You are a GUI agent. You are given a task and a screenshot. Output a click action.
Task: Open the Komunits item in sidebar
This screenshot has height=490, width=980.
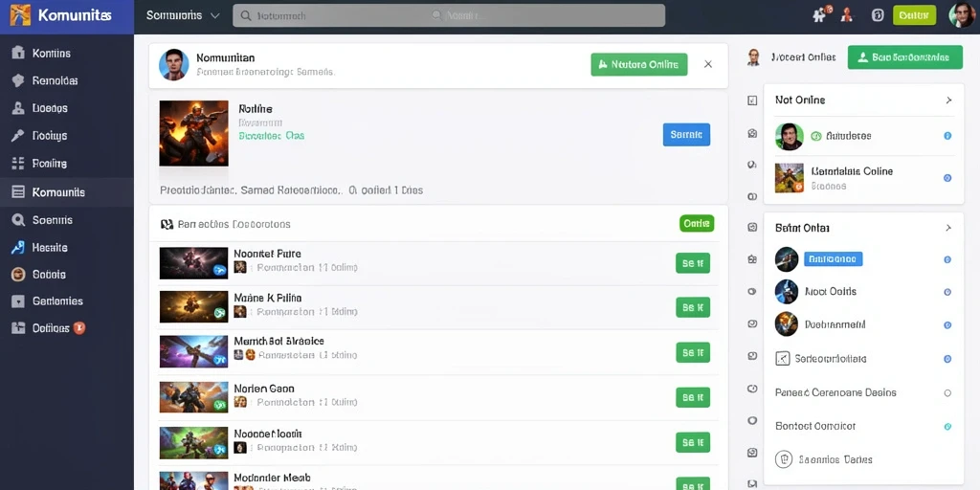click(x=67, y=192)
